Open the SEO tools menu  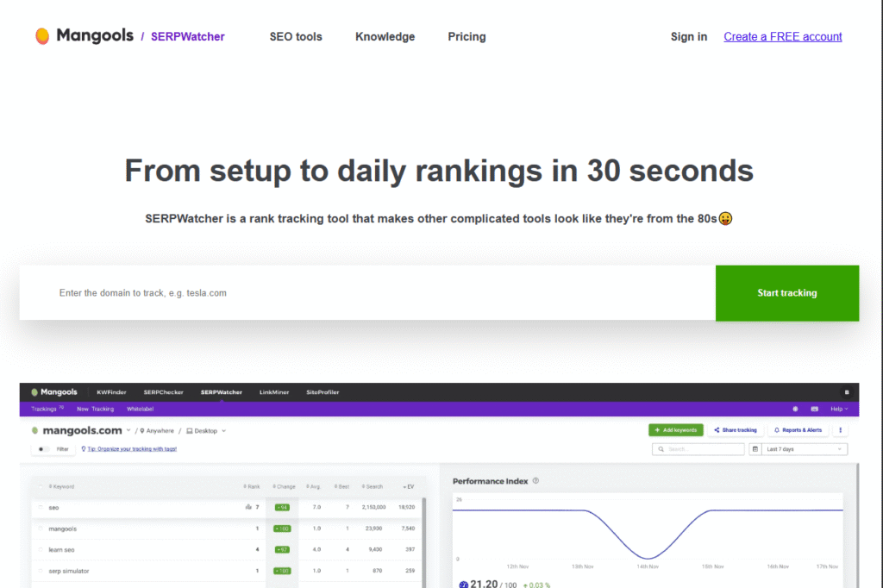point(296,36)
